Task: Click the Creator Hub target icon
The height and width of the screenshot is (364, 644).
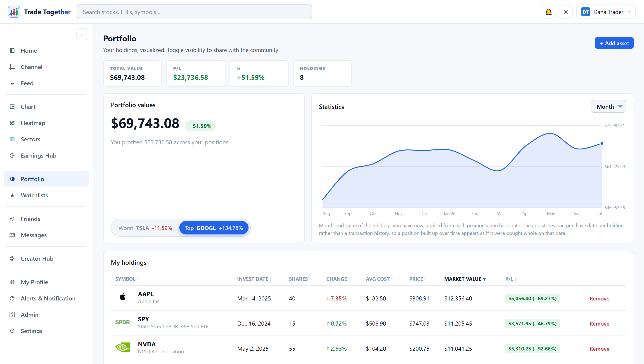Action: (x=12, y=258)
